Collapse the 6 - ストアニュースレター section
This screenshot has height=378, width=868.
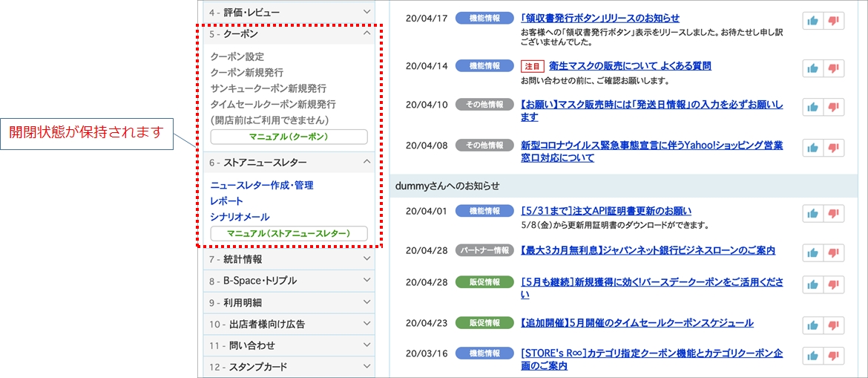click(x=289, y=163)
